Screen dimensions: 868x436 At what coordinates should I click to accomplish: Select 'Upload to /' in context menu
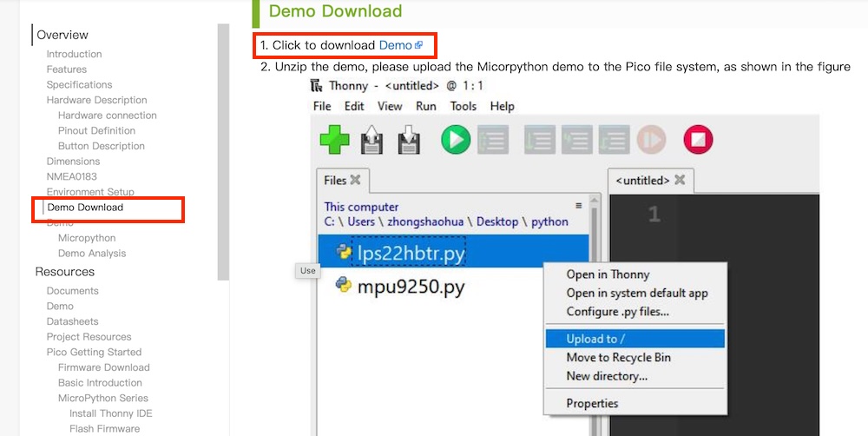pos(595,339)
